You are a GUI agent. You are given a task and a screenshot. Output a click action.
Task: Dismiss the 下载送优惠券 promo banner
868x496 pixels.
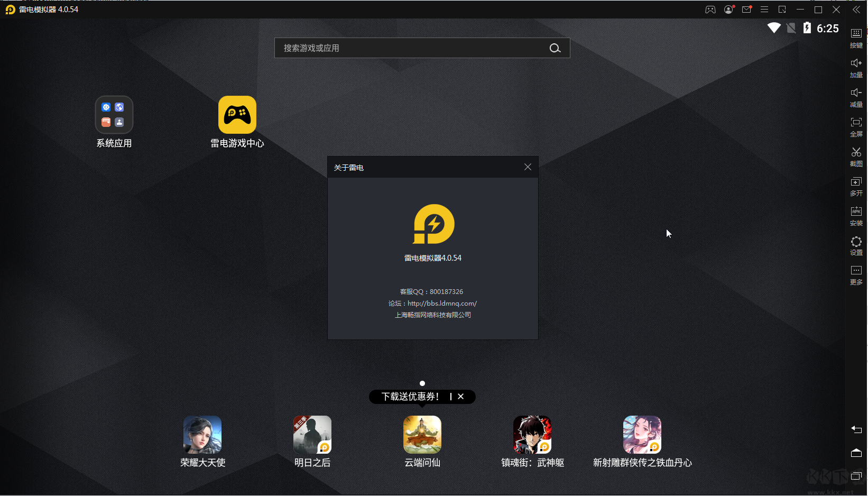[460, 396]
